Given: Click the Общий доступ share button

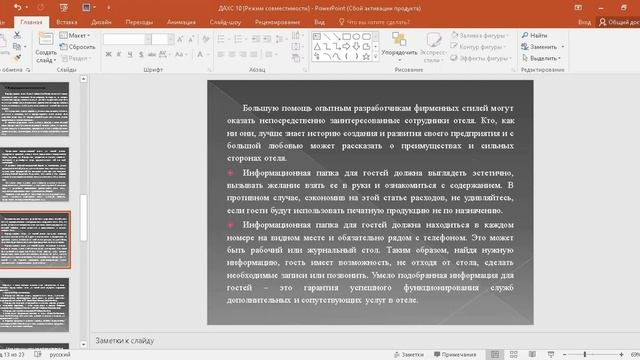Looking at the screenshot, I should (x=619, y=22).
